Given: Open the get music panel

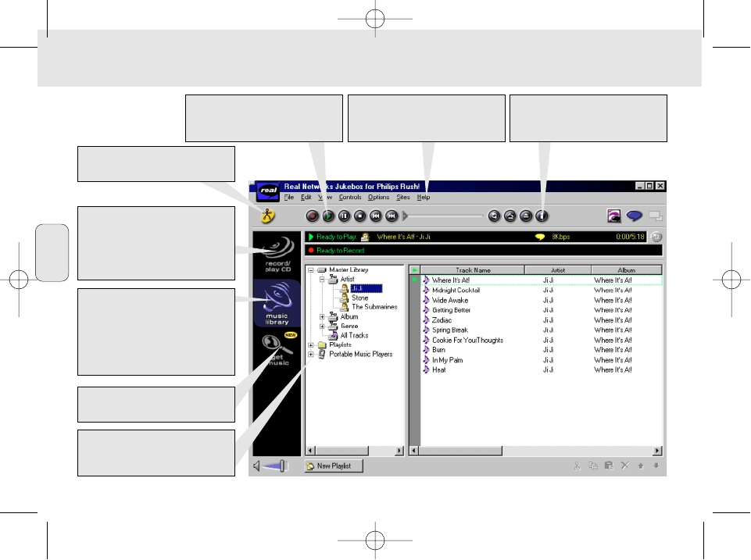Looking at the screenshot, I should [x=277, y=349].
